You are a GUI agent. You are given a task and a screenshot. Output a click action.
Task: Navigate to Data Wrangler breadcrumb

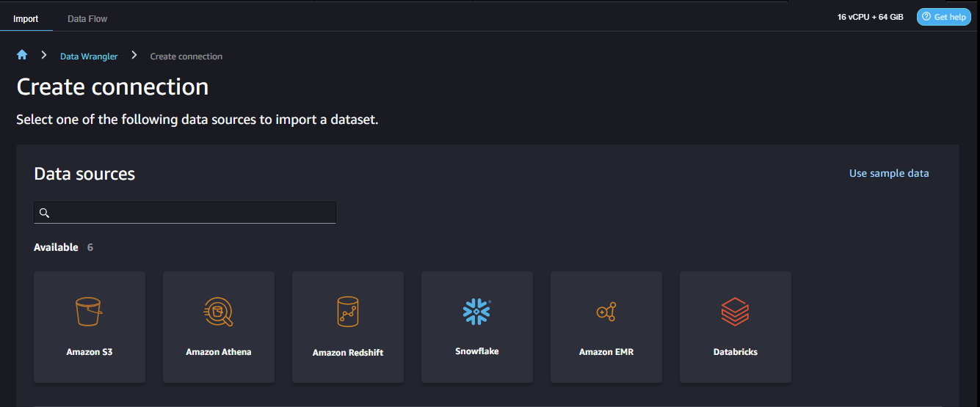tap(89, 56)
